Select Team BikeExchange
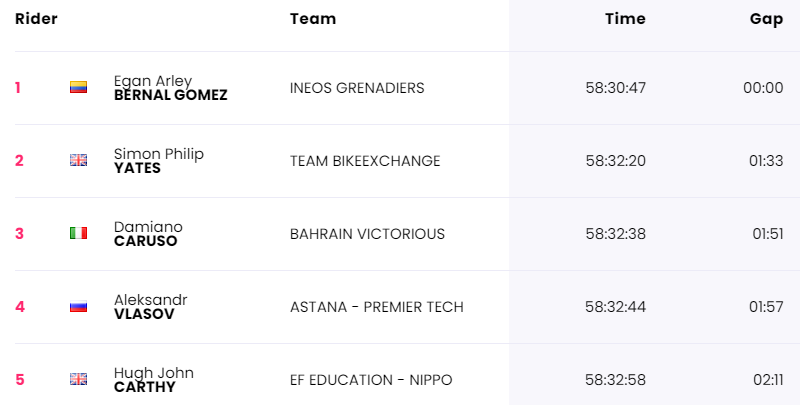This screenshot has width=804, height=405. pos(365,161)
